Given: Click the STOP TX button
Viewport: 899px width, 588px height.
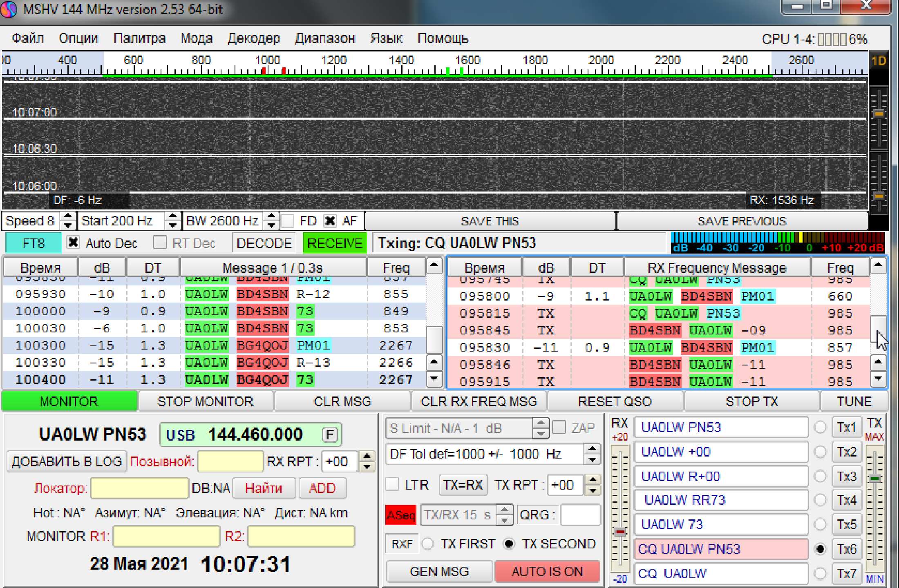Looking at the screenshot, I should tap(751, 401).
